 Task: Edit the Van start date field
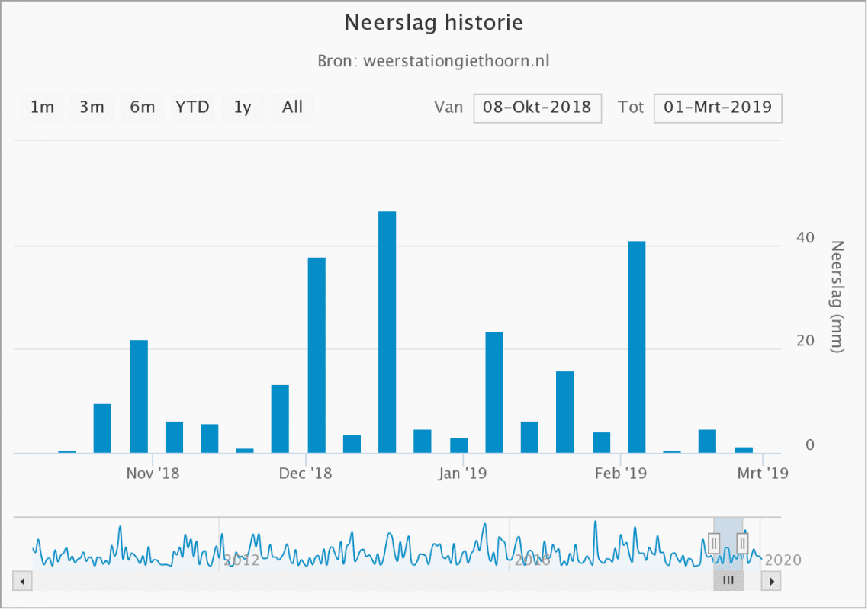pos(537,108)
